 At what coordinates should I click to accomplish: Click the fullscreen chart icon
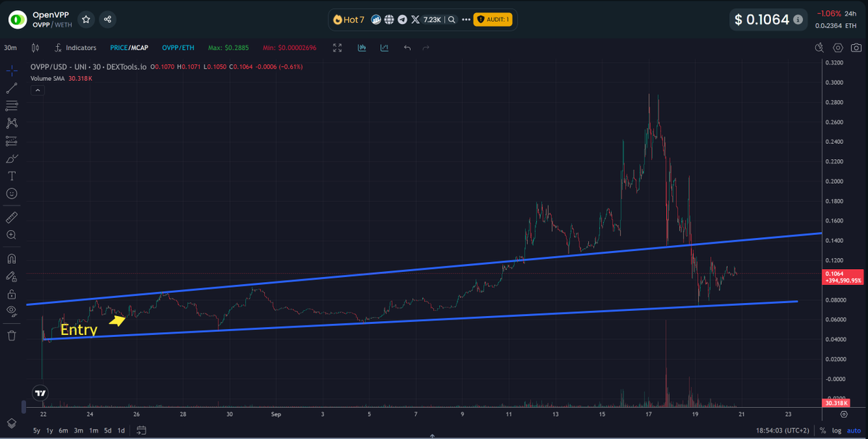pos(337,48)
